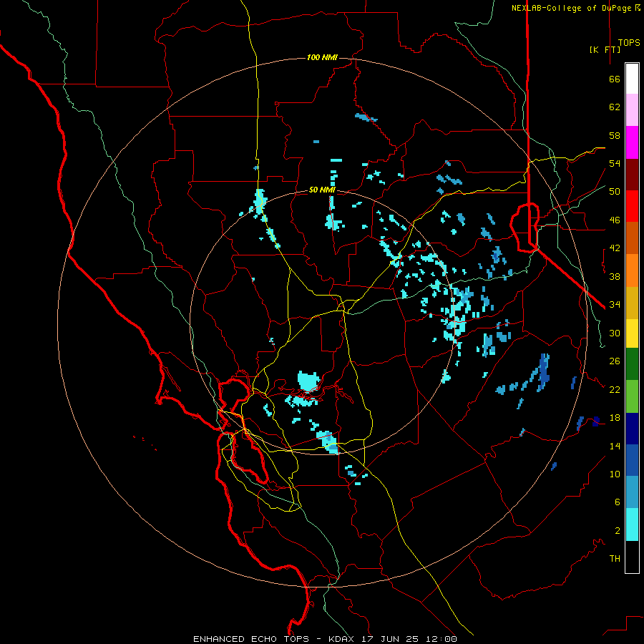The image size is (644, 644).
Task: Select the 54 legend value
Action: click(615, 163)
